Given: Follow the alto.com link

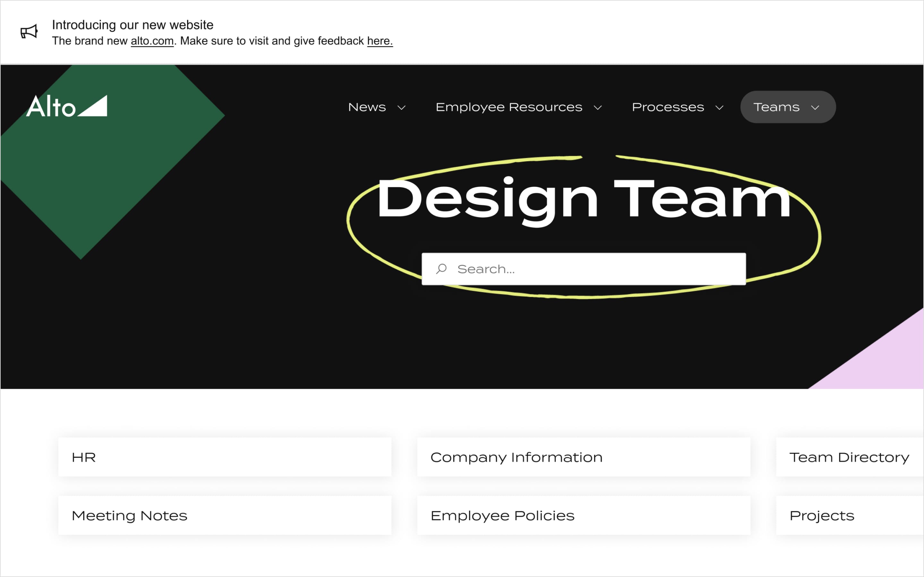Looking at the screenshot, I should (x=152, y=41).
